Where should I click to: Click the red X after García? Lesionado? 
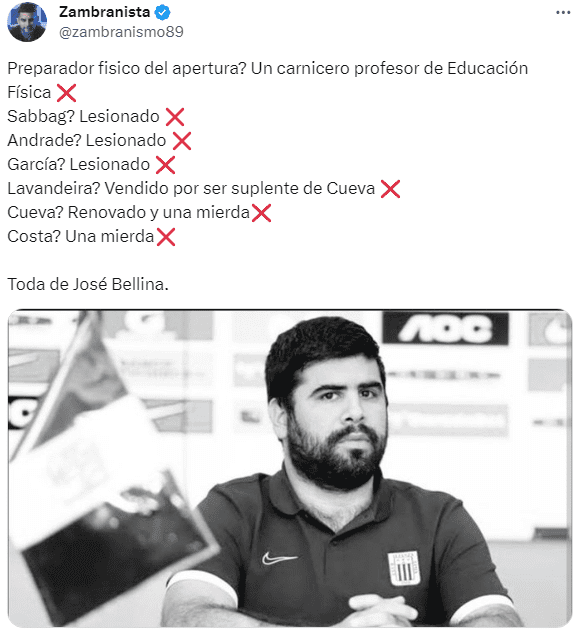pos(165,165)
